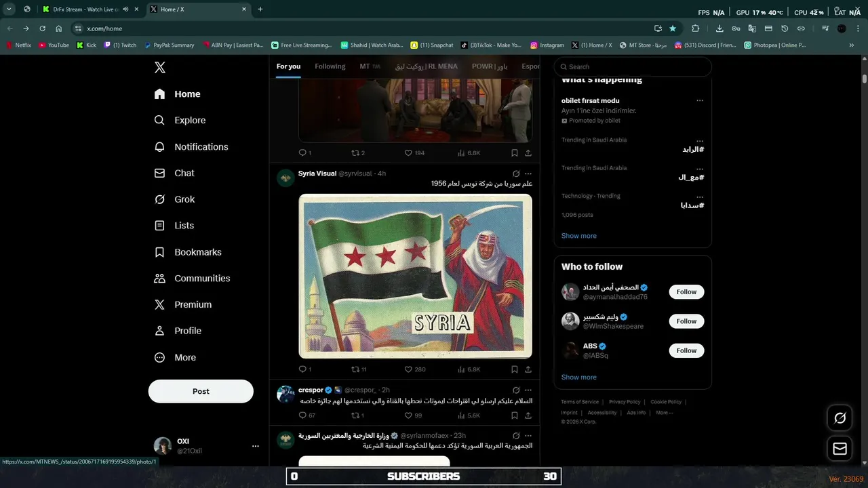Open Notifications in the sidebar
The width and height of the screenshot is (868, 488).
191,146
